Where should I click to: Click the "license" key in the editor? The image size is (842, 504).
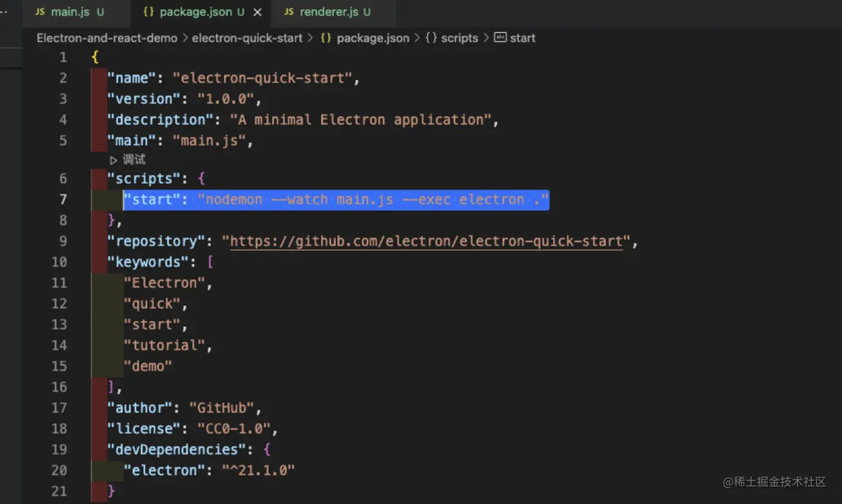144,429
